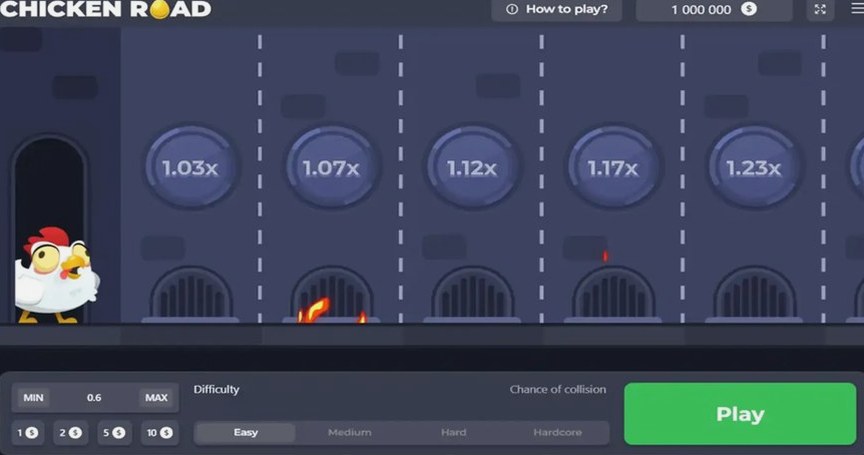Open the How to play? help
The image size is (864, 455).
557,9
